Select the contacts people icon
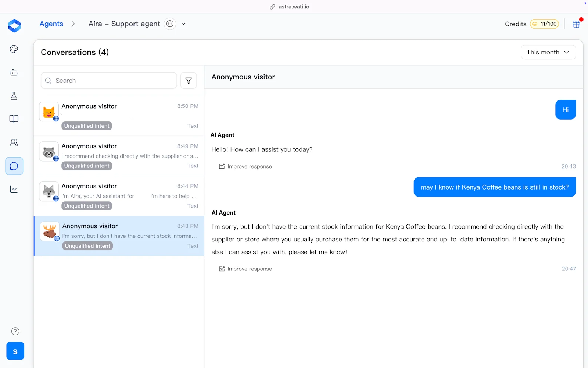Screen dimensions: 588x368 (x=14, y=142)
